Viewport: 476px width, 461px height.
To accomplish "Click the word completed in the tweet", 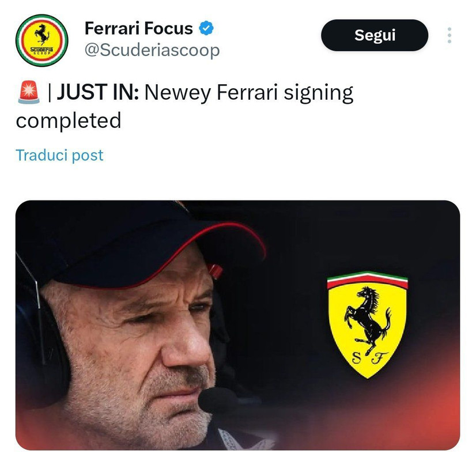I will pos(69,121).
